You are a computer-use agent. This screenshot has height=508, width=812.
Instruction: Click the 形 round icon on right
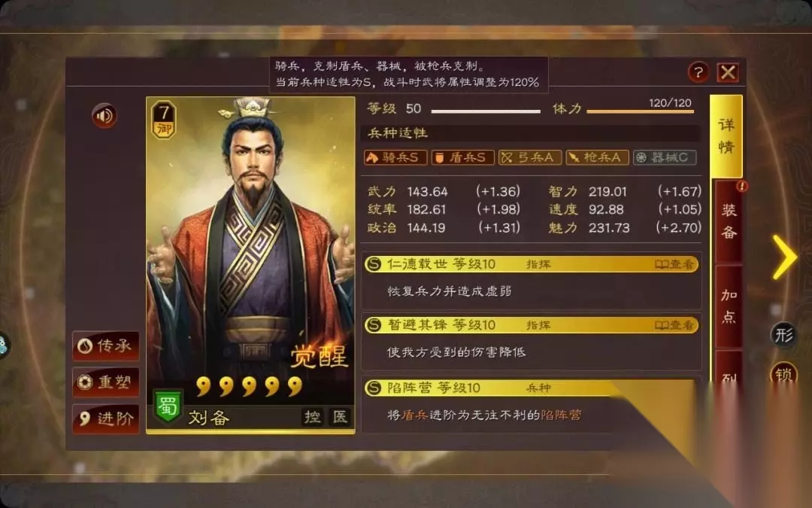pos(783,335)
